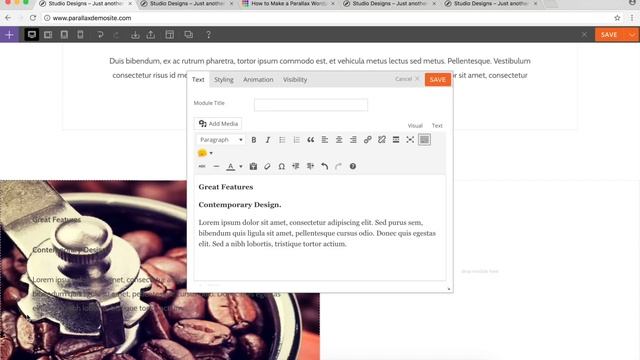The height and width of the screenshot is (360, 640).
Task: Remove link from selected text
Action: [x=382, y=140]
